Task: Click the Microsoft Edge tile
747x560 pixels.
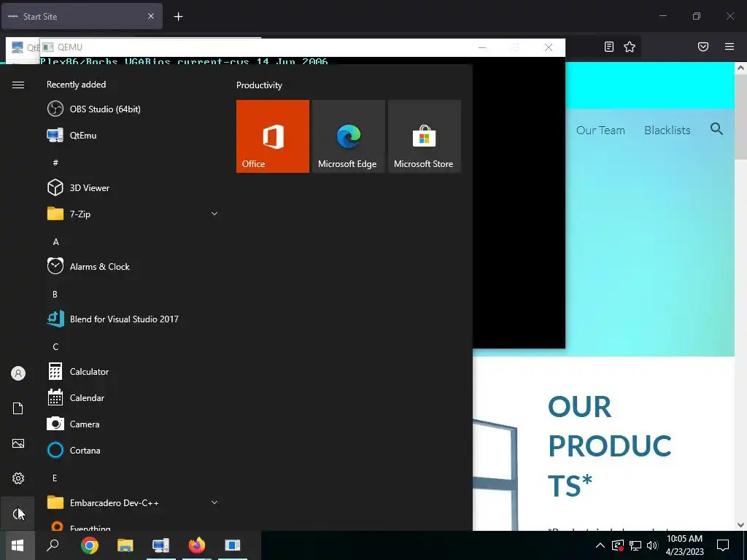Action: click(348, 136)
